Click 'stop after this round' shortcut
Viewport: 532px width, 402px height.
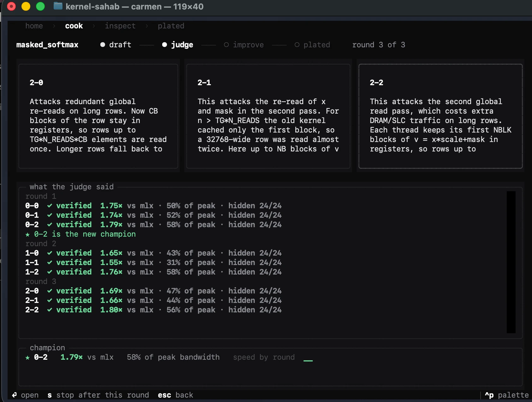[98, 395]
